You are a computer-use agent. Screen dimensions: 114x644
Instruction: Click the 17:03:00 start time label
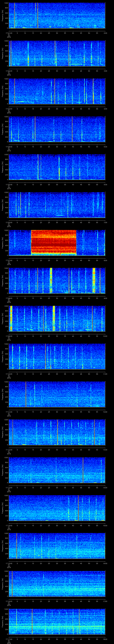point(9,109)
